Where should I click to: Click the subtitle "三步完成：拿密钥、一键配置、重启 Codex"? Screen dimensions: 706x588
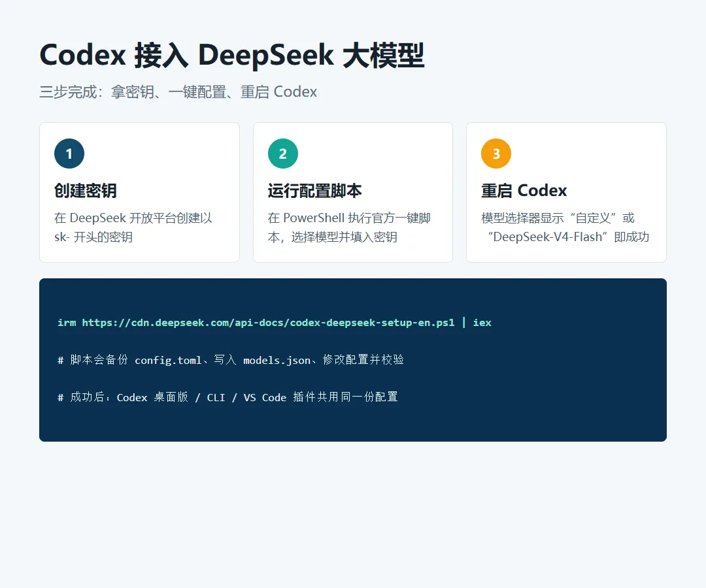[178, 91]
